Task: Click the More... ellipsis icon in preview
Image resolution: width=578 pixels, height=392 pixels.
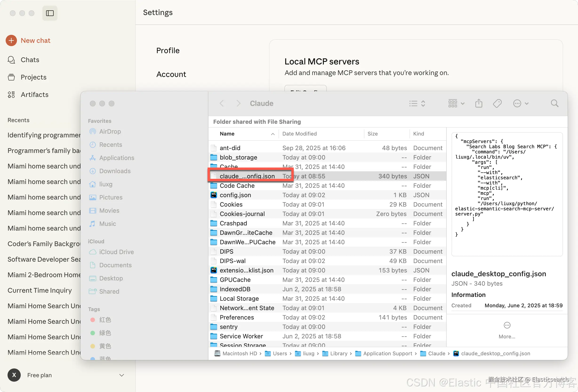Action: click(507, 325)
